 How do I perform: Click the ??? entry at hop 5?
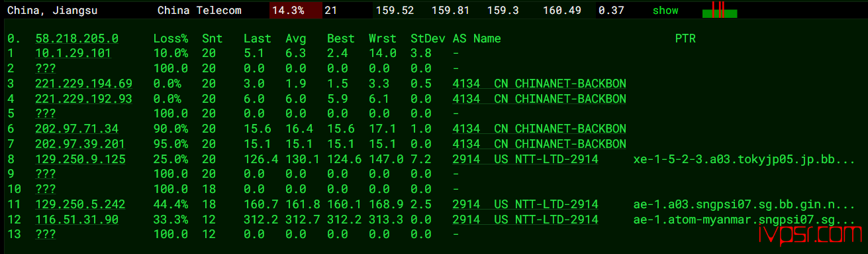(x=45, y=114)
